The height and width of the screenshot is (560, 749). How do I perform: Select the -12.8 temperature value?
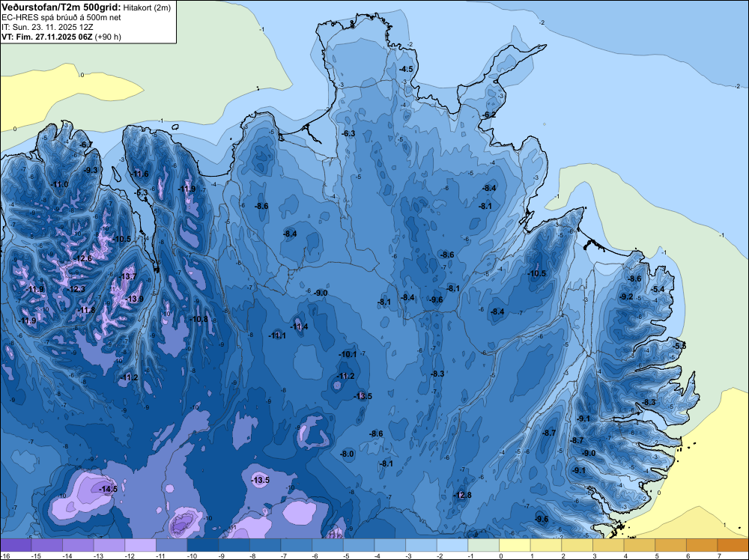coord(462,495)
